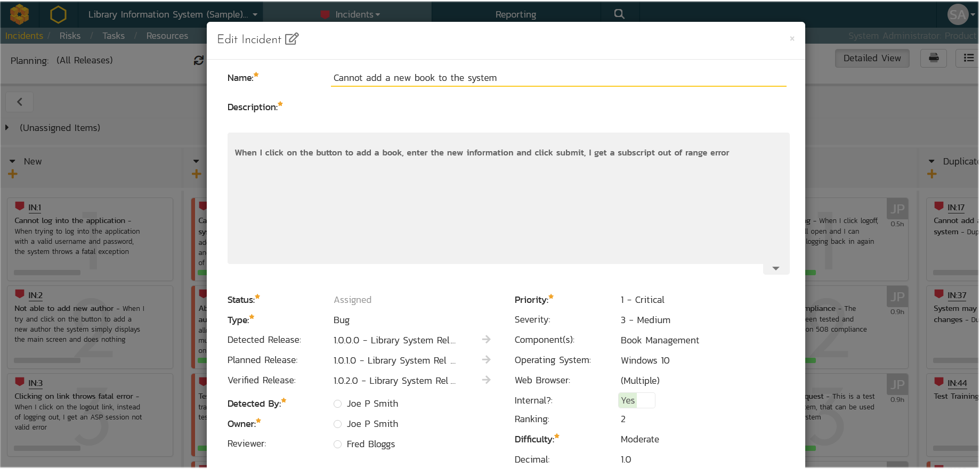Expand the (Unassigned Items) row

[7, 128]
